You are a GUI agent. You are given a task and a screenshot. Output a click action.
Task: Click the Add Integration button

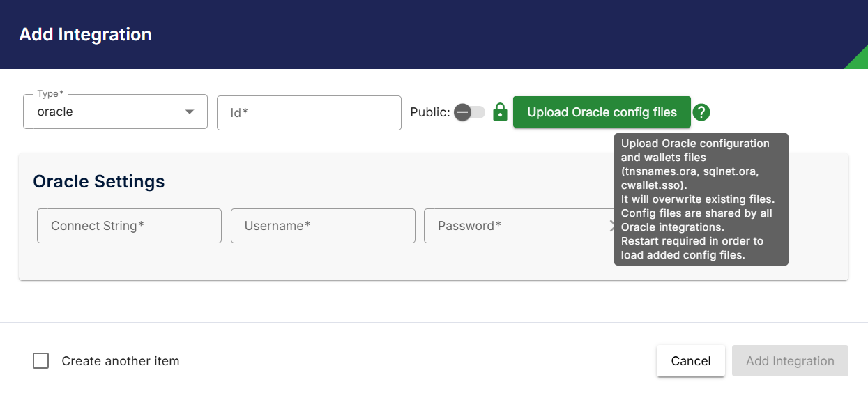[790, 361]
